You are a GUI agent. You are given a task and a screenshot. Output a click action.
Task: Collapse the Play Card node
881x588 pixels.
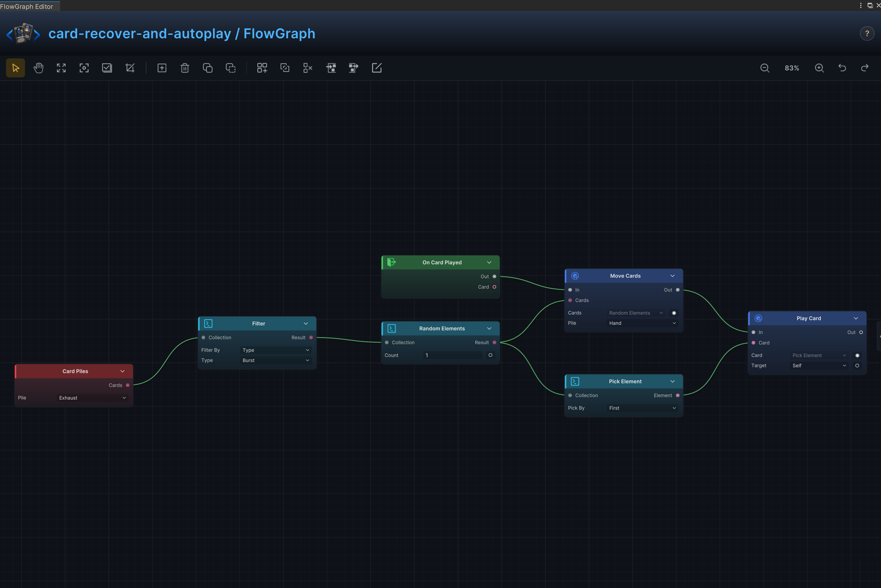coord(856,318)
